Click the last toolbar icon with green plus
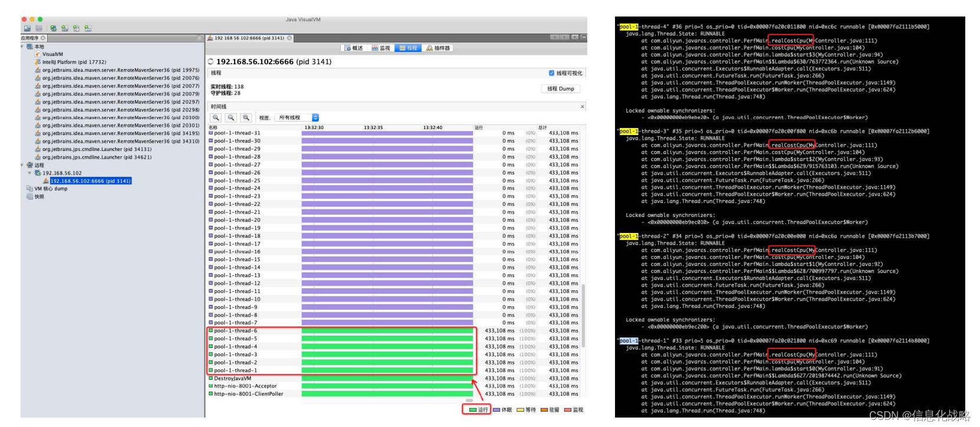This screenshot has height=427, width=980. point(87,28)
